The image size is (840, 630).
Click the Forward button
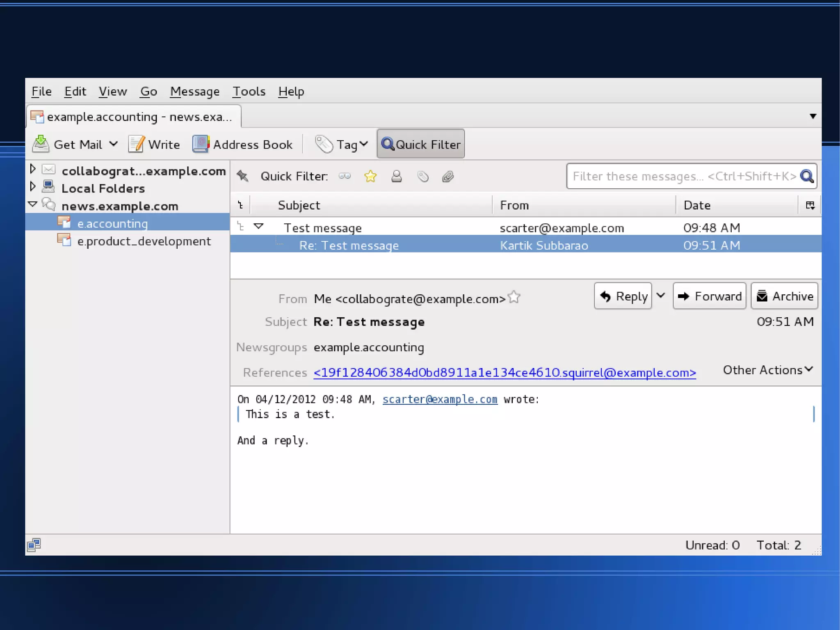(x=709, y=296)
